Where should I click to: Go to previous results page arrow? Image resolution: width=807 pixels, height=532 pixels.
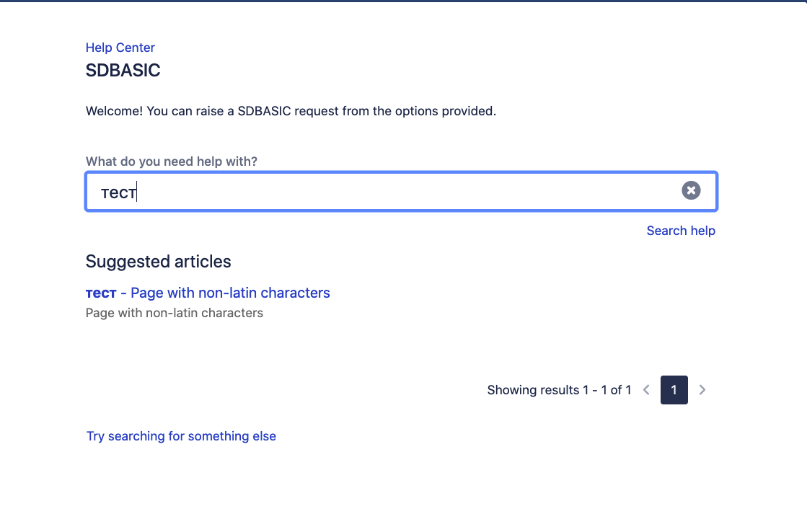pyautogui.click(x=646, y=390)
